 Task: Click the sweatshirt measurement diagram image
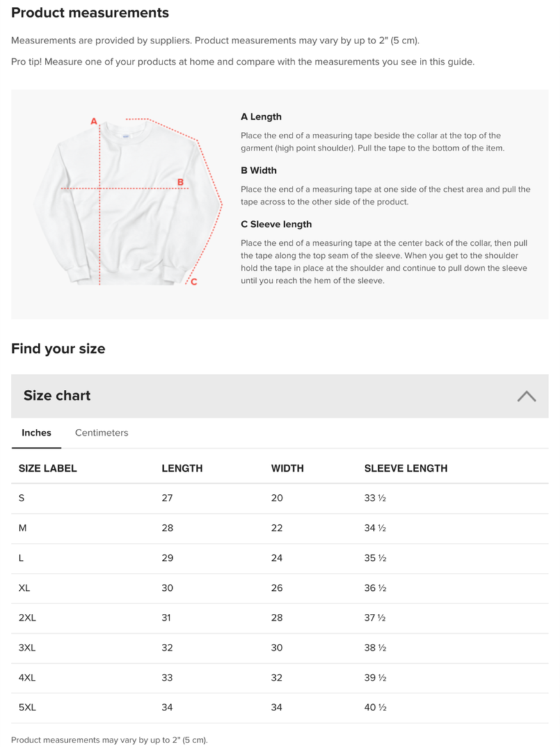tap(127, 201)
